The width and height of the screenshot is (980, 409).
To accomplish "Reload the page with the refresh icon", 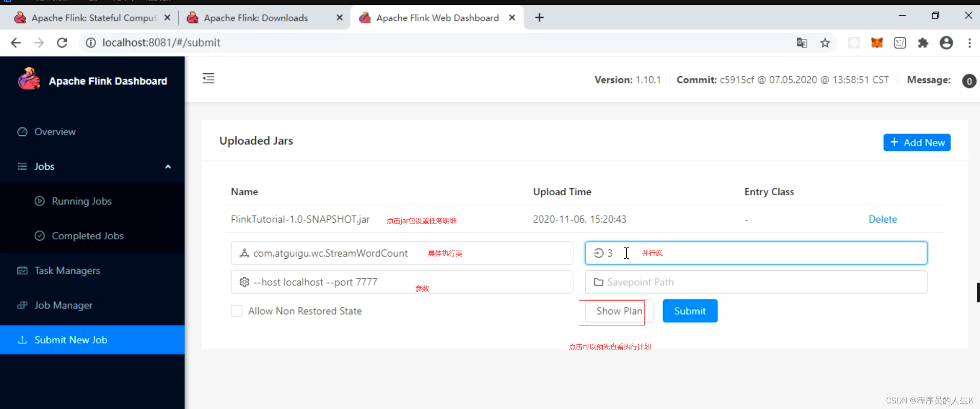I will click(62, 42).
